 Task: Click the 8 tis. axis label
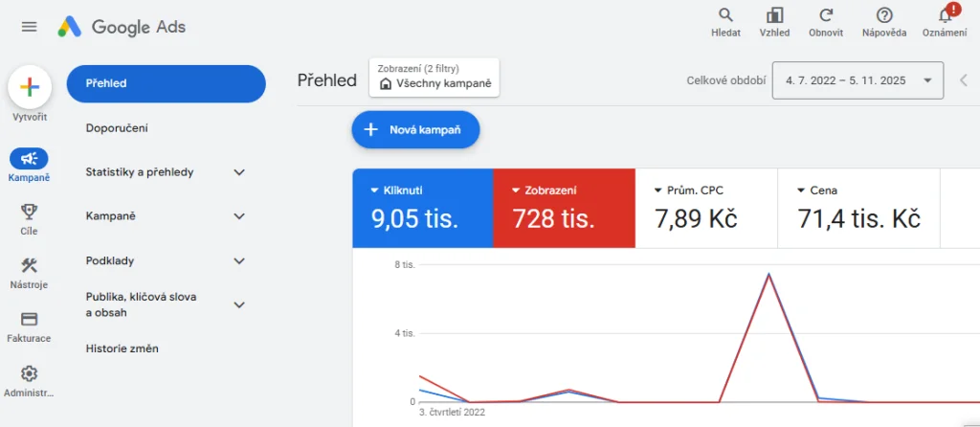(x=405, y=265)
